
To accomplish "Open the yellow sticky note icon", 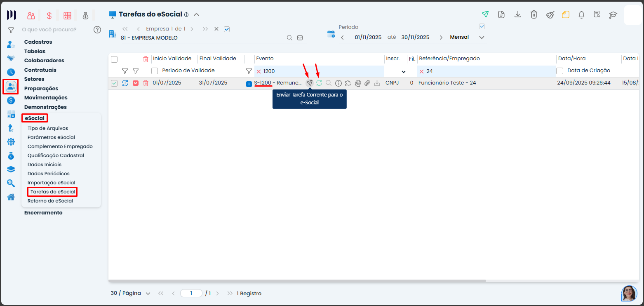I will (x=566, y=14).
